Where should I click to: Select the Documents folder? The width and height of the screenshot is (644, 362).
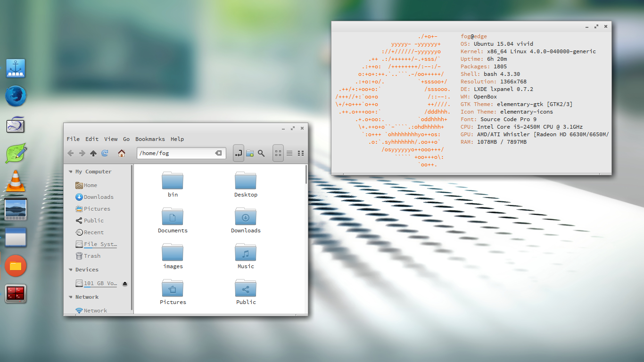[173, 220]
